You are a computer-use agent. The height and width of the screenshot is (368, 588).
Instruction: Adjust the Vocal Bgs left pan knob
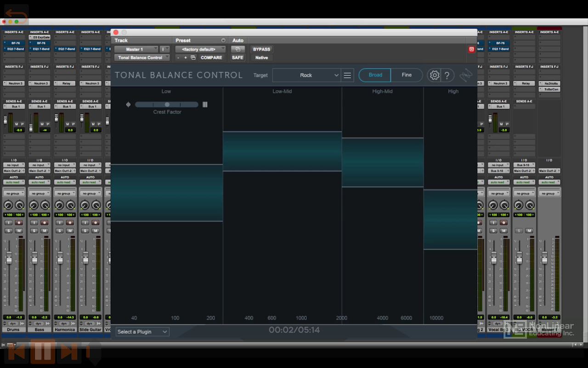click(x=493, y=205)
